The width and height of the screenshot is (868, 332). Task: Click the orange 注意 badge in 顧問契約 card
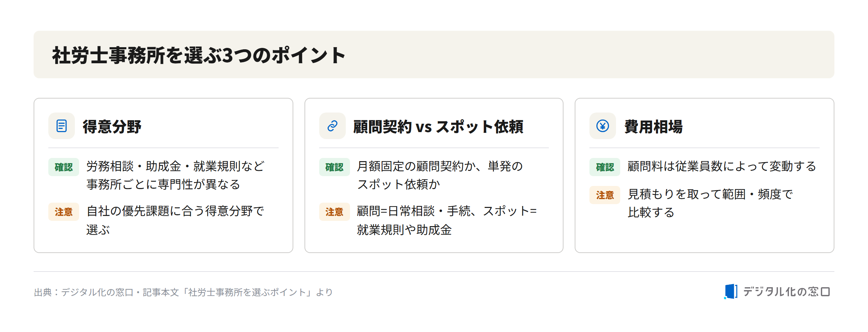click(x=334, y=212)
